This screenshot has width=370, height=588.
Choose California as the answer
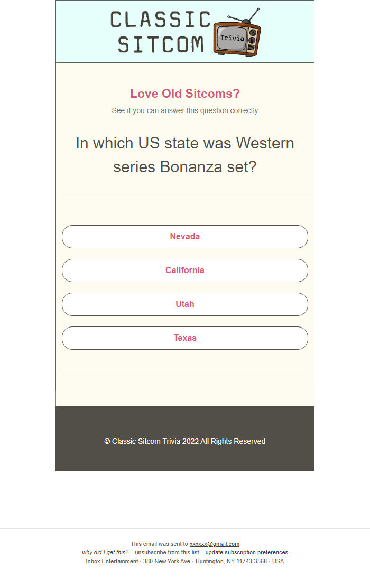tap(185, 270)
